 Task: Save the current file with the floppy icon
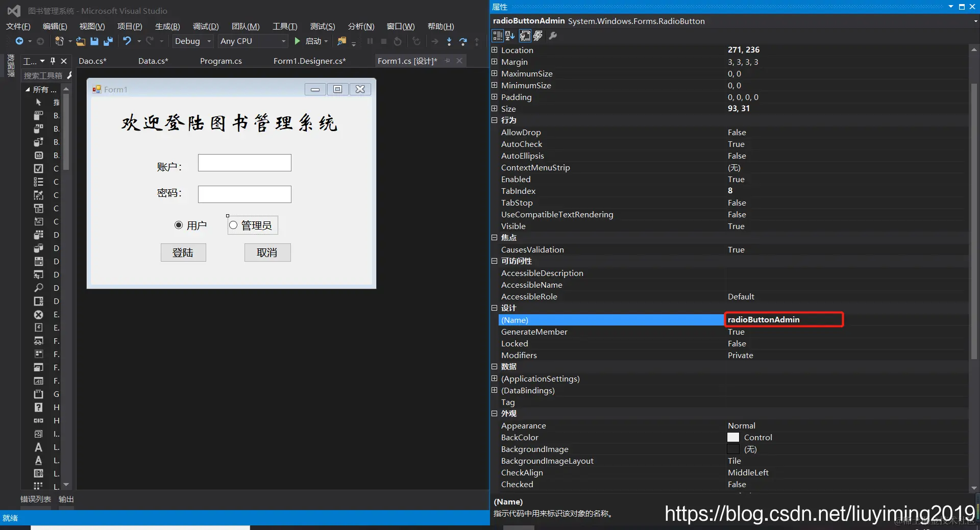[x=94, y=41]
